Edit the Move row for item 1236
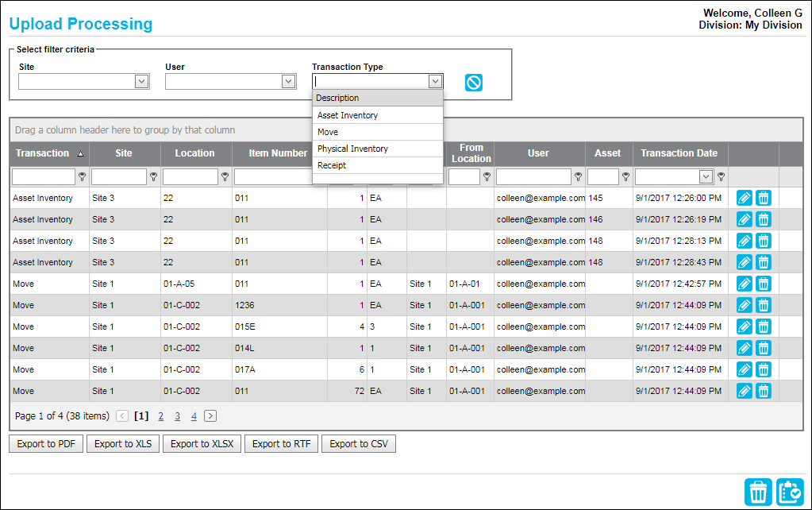Viewport: 812px width, 510px height. pos(745,305)
